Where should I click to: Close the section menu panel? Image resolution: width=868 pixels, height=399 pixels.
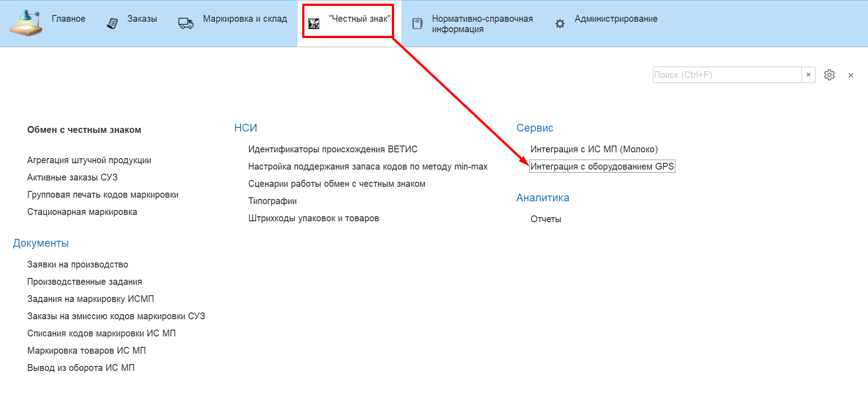tap(851, 75)
